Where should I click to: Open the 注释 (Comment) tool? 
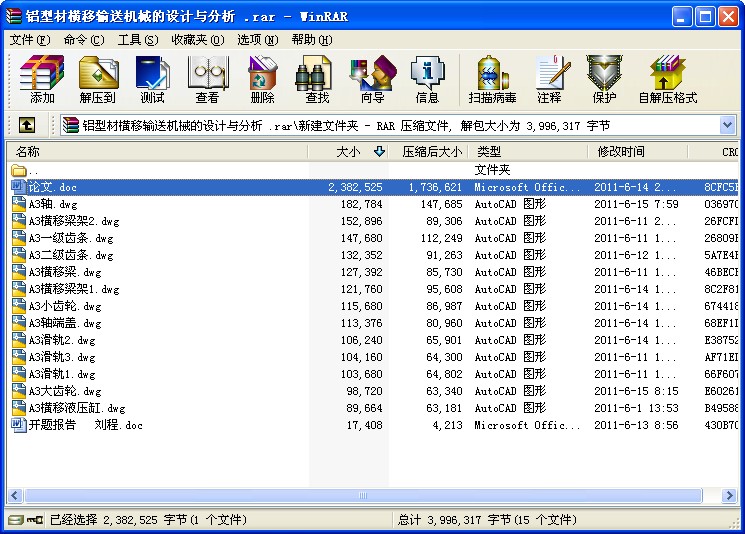tap(550, 79)
